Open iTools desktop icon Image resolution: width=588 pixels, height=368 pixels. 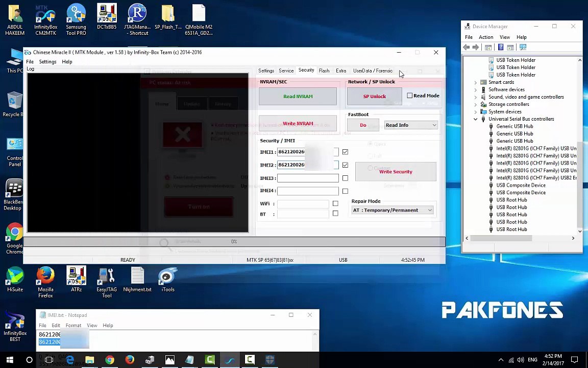click(x=167, y=280)
